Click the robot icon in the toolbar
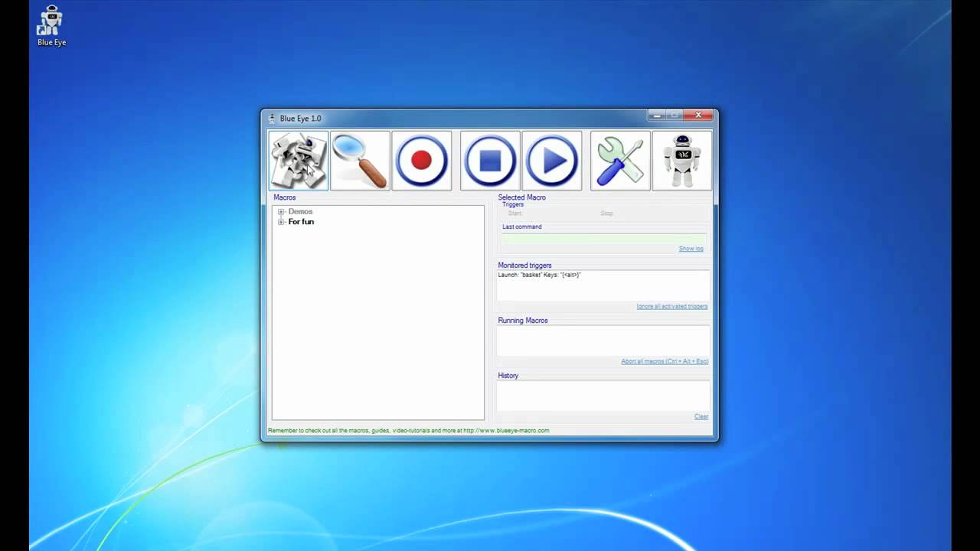This screenshot has height=551, width=980. coord(681,161)
